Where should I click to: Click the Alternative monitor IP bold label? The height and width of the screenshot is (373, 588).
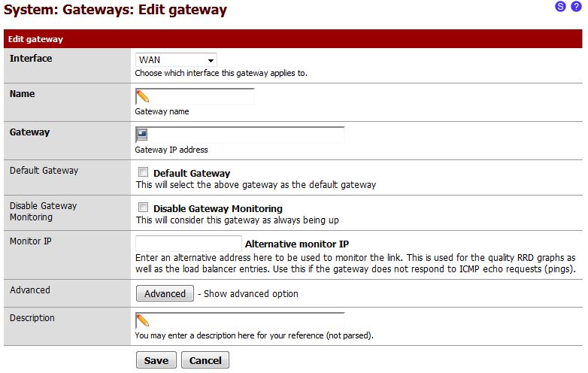[297, 244]
